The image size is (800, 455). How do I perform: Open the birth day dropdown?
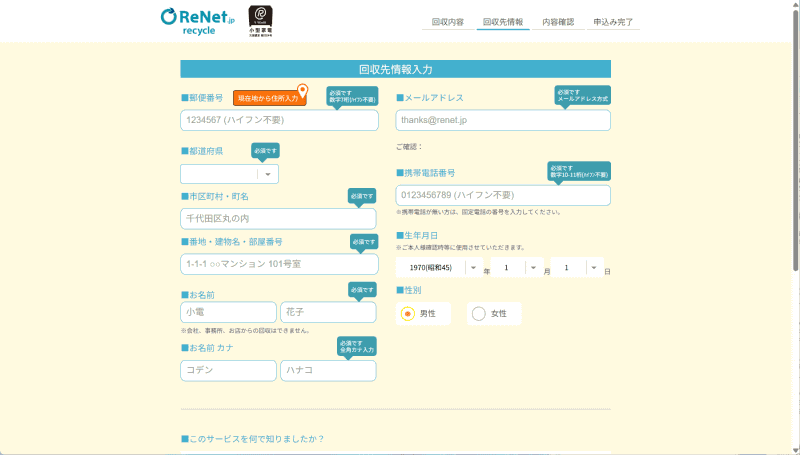click(577, 267)
